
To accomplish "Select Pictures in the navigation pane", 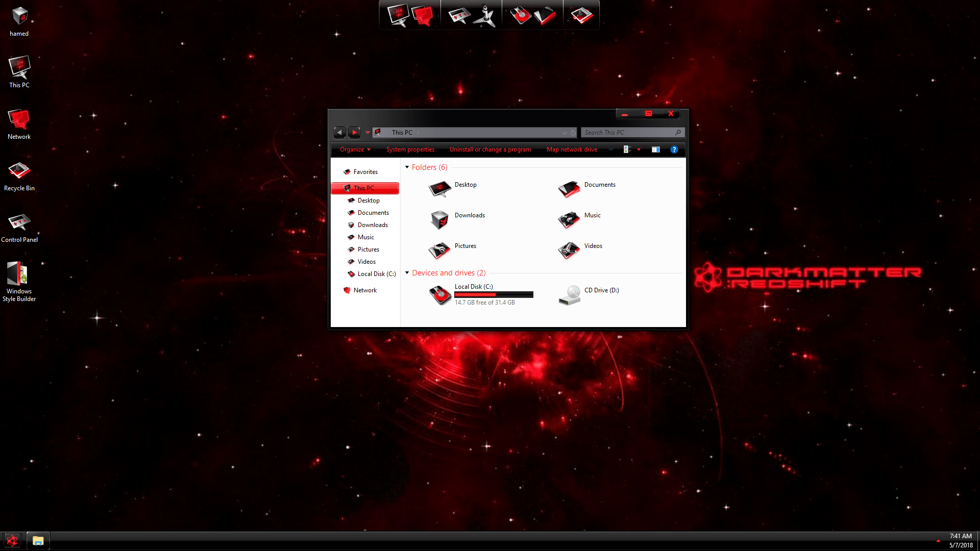I will [368, 249].
